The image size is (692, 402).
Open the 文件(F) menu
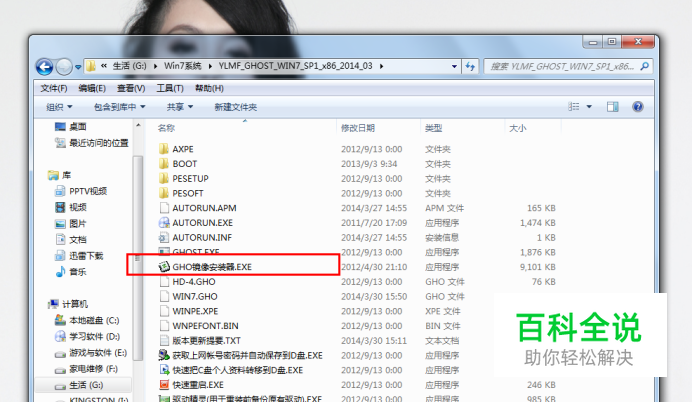pos(54,89)
